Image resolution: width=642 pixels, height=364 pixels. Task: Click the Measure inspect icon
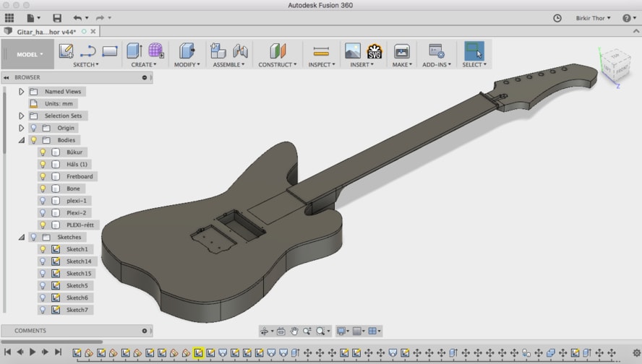[x=321, y=51]
